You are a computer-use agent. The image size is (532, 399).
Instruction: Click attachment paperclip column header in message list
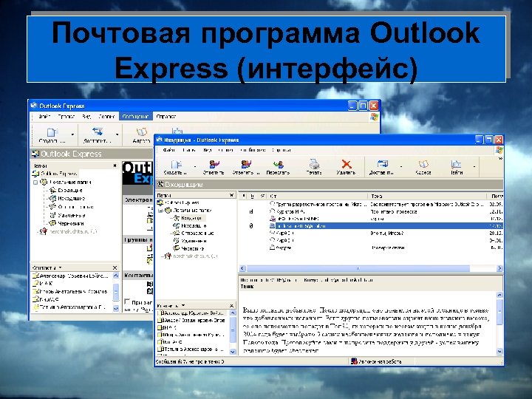pyautogui.click(x=251, y=196)
